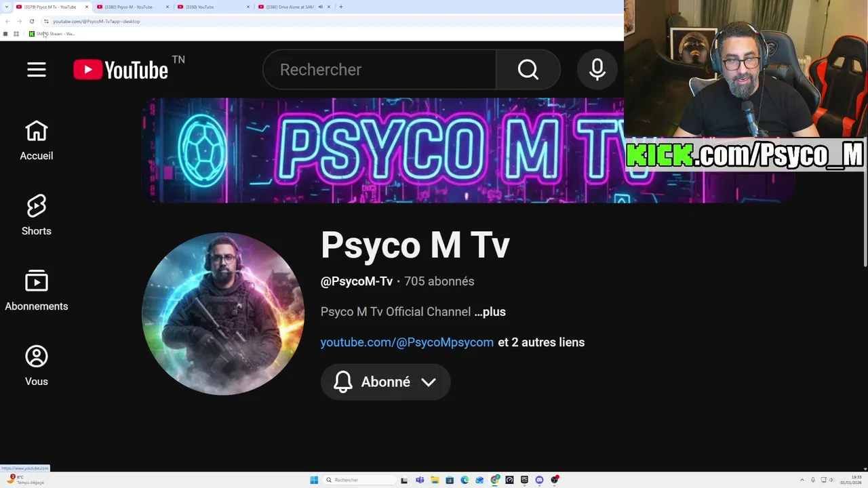868x488 pixels.
Task: Click the 705 abonnés text
Action: coord(439,281)
